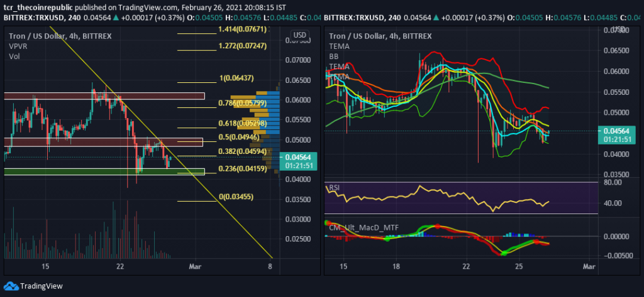Click the 0.00000 level on the MACD scale
Viewport: 644px width, 297px height.
click(616, 237)
